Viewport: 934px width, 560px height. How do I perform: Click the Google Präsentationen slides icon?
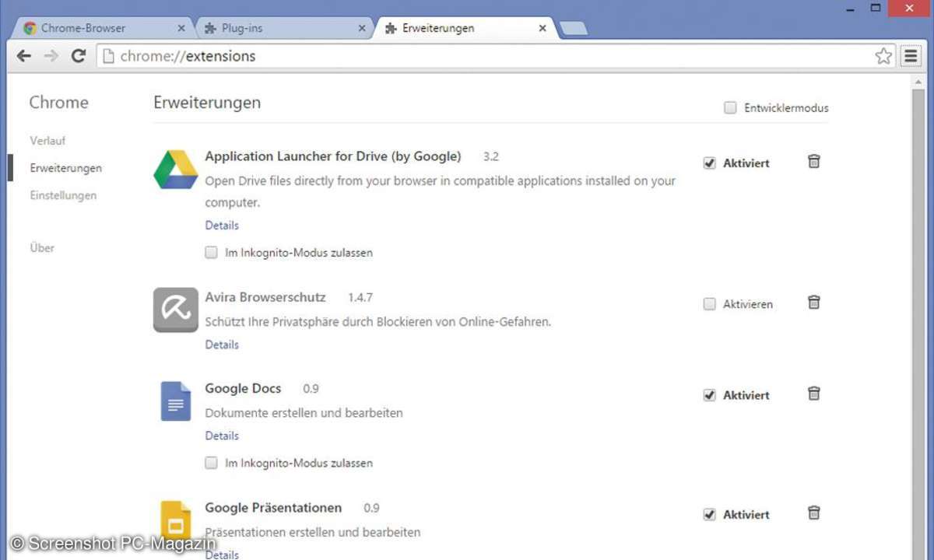click(x=176, y=521)
